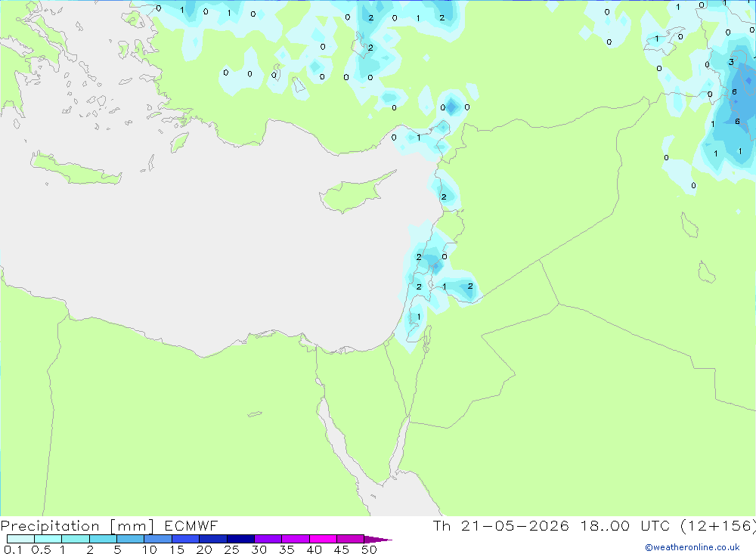Screen dimensions: 756x554
Task: Click the '50' legend scale label
Action: coord(369,549)
